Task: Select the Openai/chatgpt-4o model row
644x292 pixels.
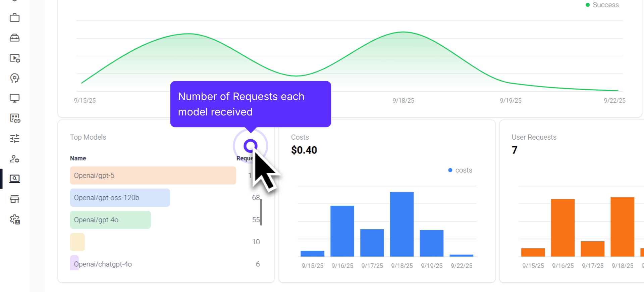Action: pyautogui.click(x=103, y=264)
